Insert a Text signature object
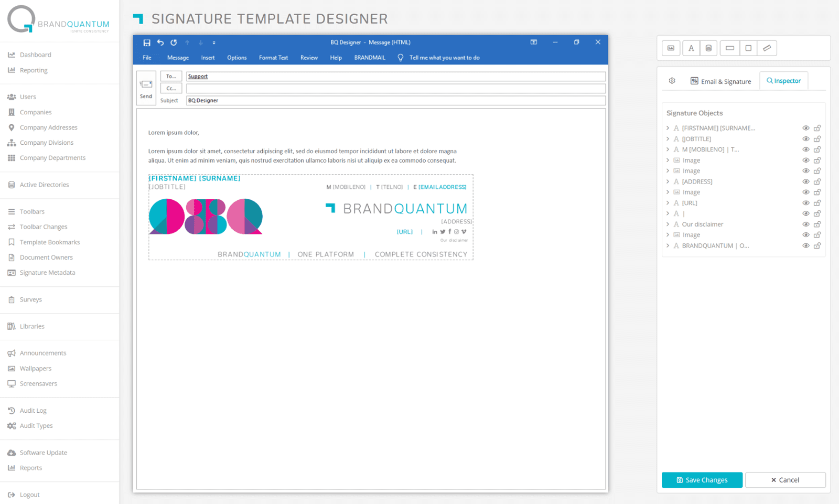 [x=691, y=48]
